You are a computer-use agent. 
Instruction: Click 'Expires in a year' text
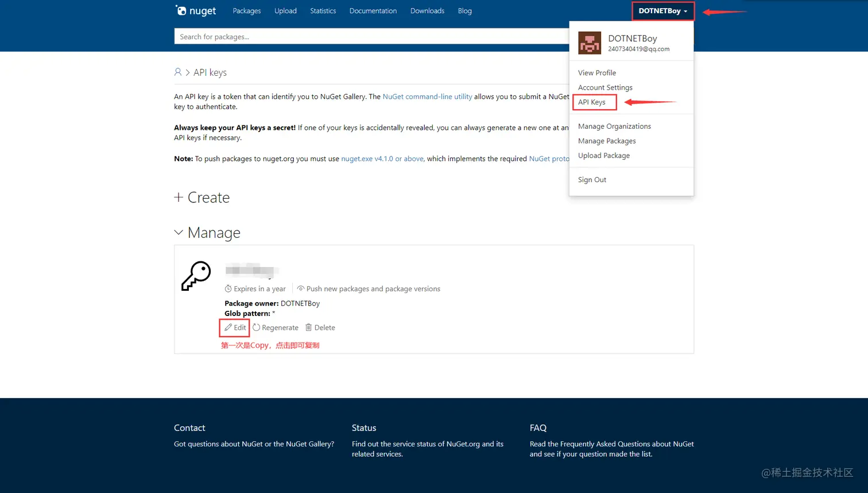pos(259,289)
